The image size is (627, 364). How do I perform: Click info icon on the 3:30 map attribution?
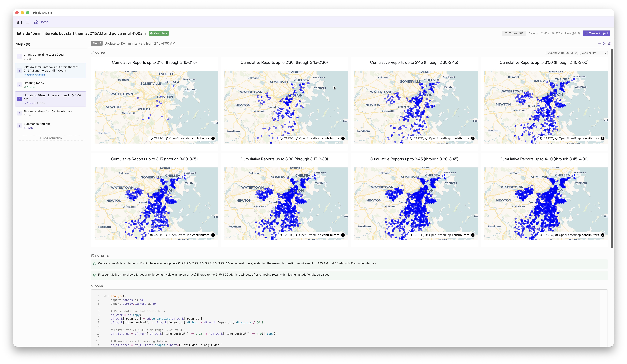pos(343,235)
